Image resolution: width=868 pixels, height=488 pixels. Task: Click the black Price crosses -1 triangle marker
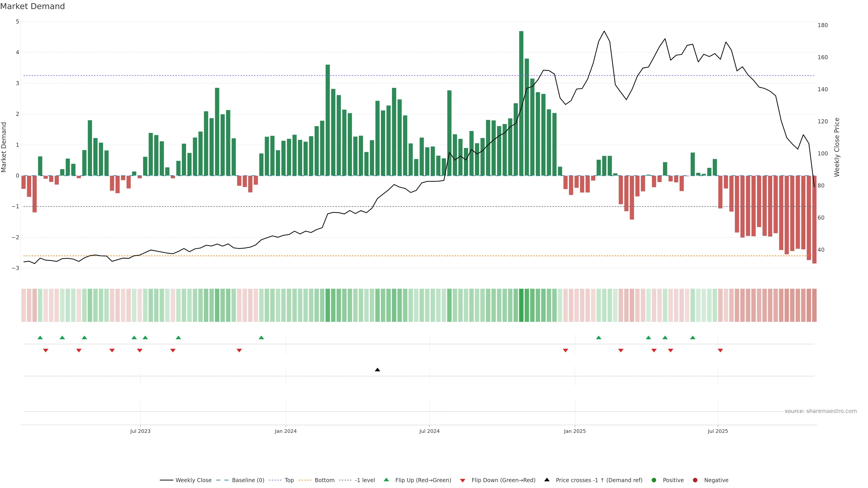click(377, 370)
